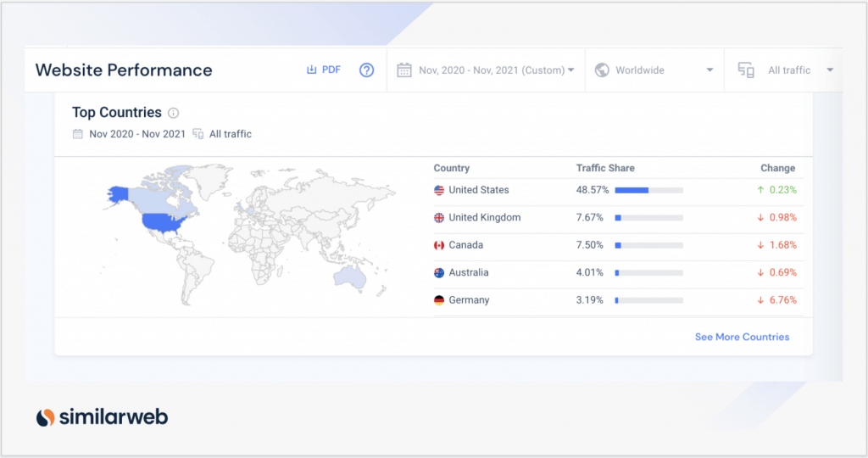The height and width of the screenshot is (458, 868).
Task: Click the 0.69% change for Australia
Action: click(x=776, y=272)
